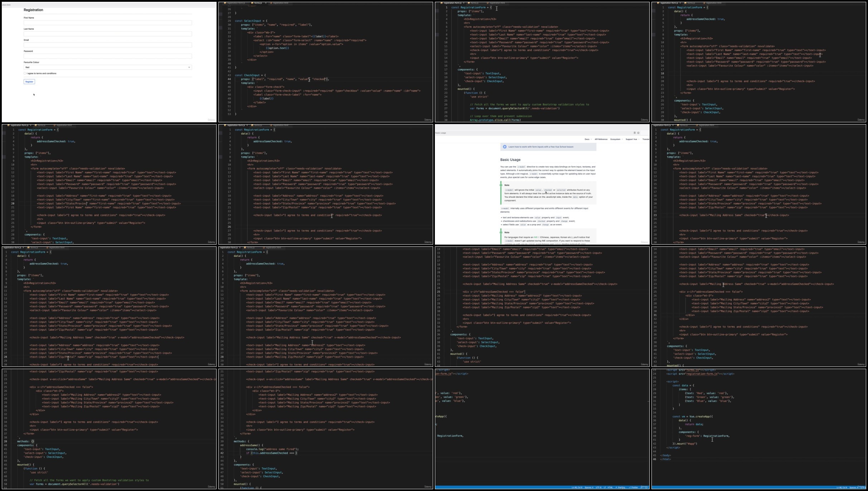The image size is (868, 491).
Task: Click the closing '</body>' tag line
Action: [x=665, y=455]
